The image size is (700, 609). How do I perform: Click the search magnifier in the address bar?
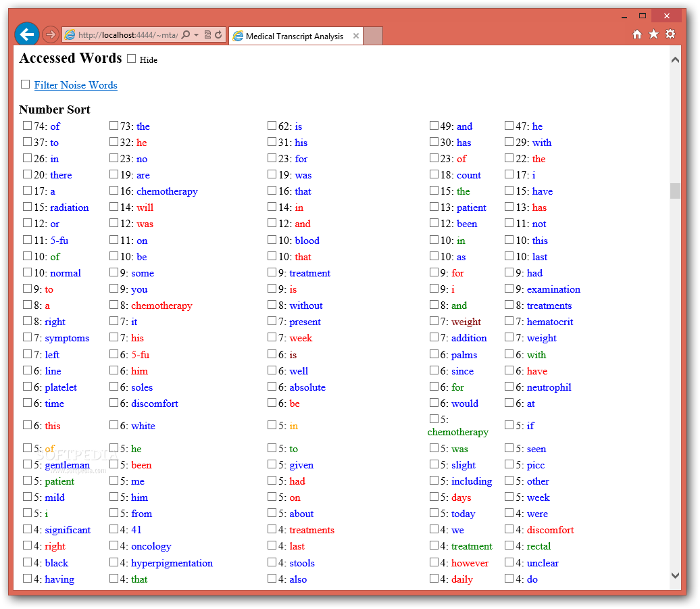pyautogui.click(x=186, y=35)
